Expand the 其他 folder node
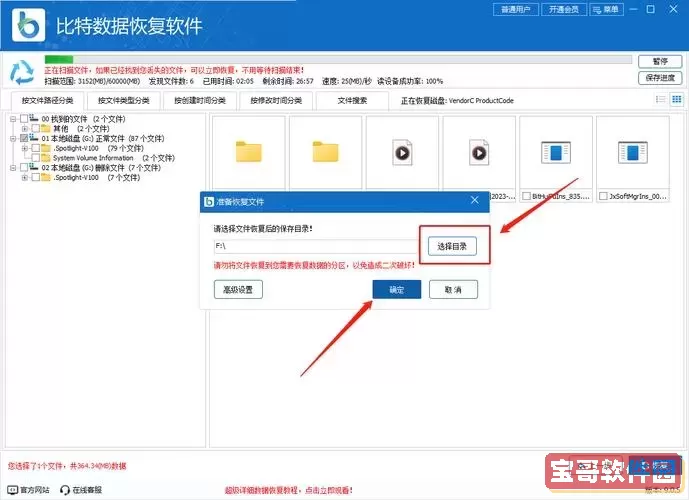Screen dimensions: 689x500 tap(25, 128)
